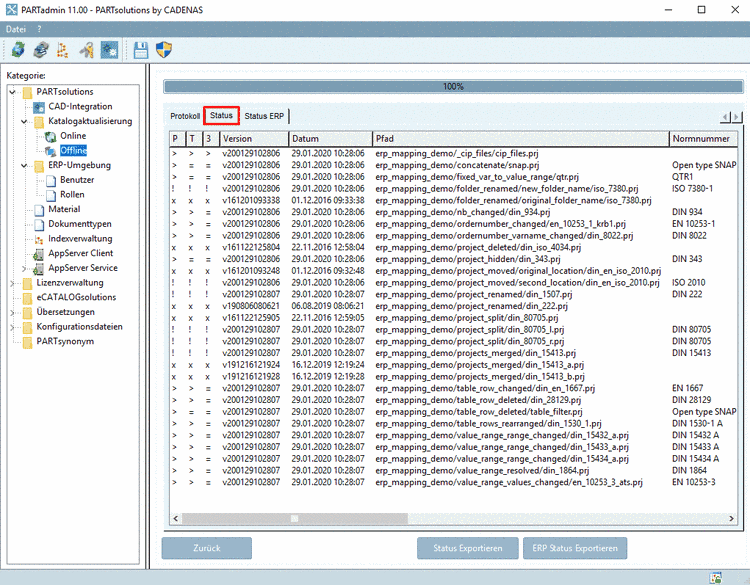
Task: Collapse the Katalogaktualisierung node
Action: [x=24, y=121]
